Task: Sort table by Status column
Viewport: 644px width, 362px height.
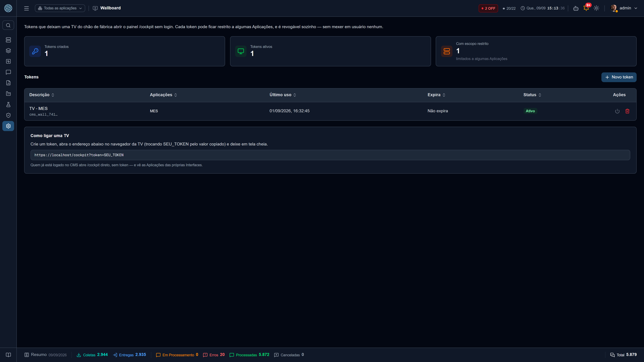Action: (532, 95)
